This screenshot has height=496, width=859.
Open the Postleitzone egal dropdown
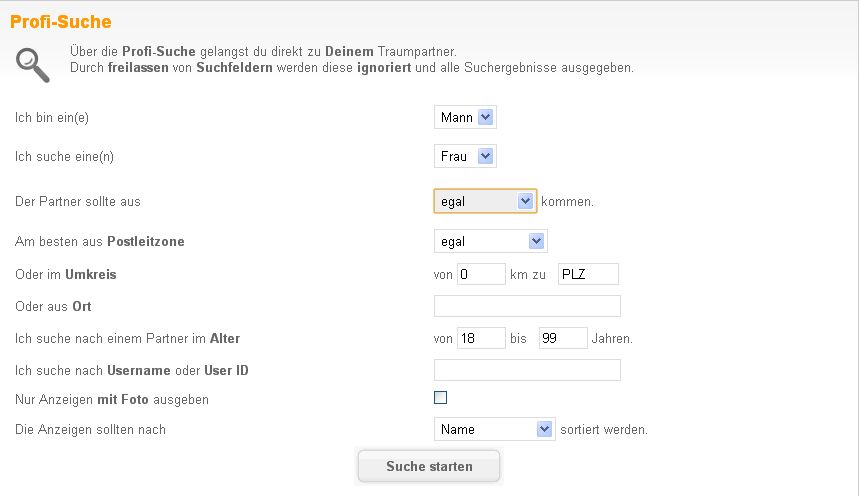[490, 241]
